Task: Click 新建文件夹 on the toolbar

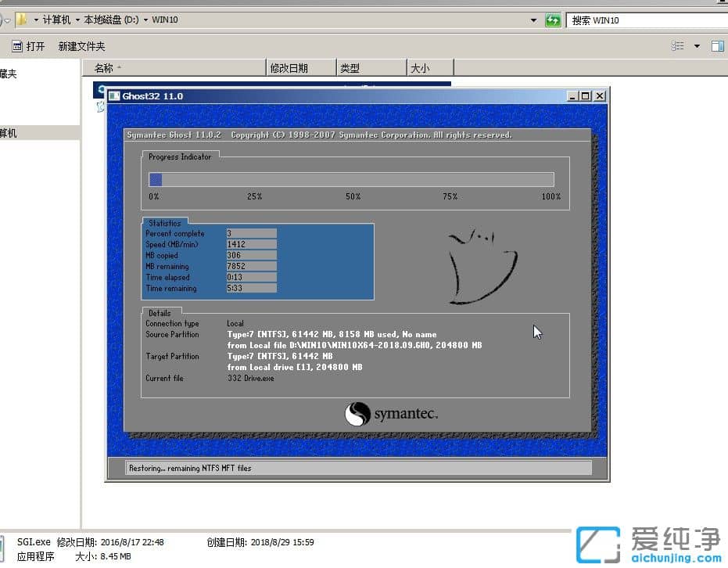Action: pyautogui.click(x=81, y=46)
